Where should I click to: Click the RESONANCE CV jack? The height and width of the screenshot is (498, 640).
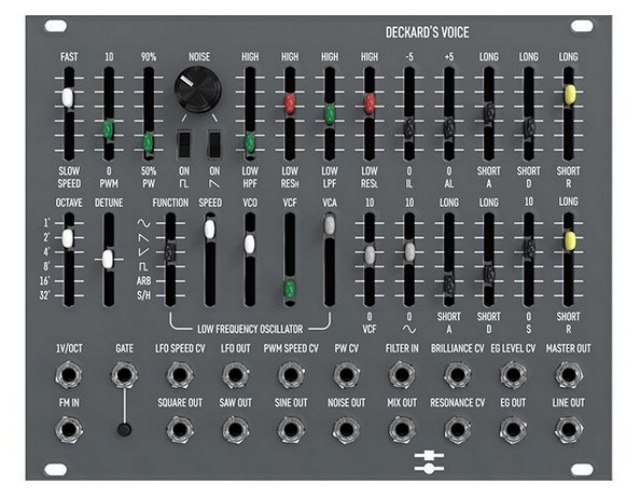458,430
